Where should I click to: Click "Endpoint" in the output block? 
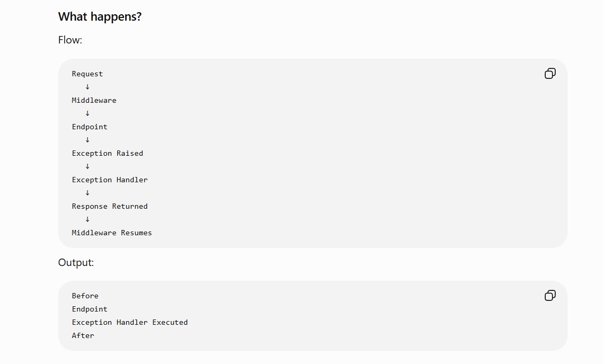pos(90,309)
